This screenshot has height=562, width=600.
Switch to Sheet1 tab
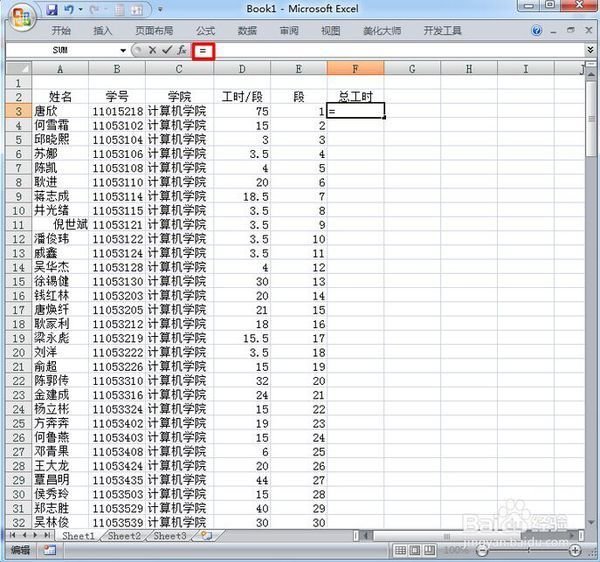pyautogui.click(x=78, y=536)
